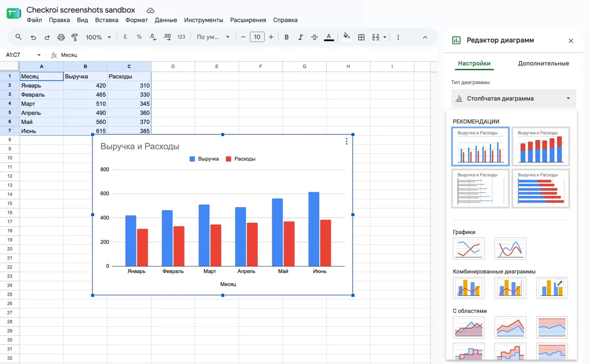590x364 pixels.
Task: Switch to the Настройки tab
Action: tap(474, 63)
